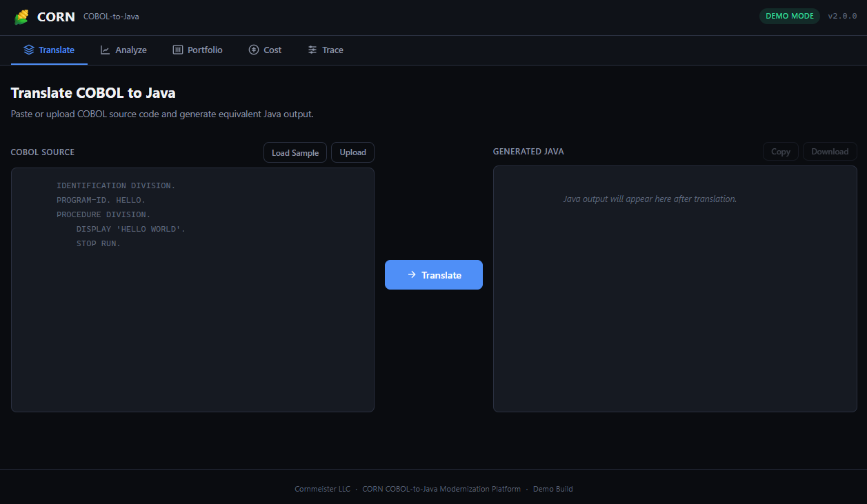
Task: Click the Generated Java output panel
Action: click(x=675, y=290)
